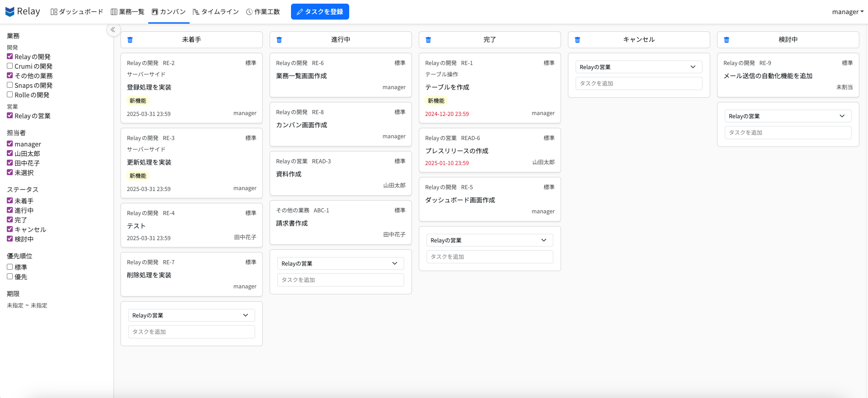Open project dropdown in 未着手 column

coord(191,315)
